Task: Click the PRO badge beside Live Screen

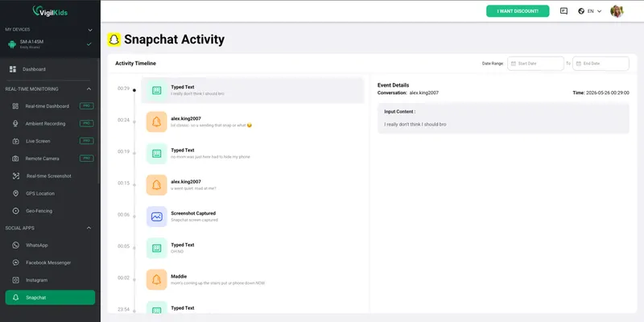Action: [x=87, y=141]
